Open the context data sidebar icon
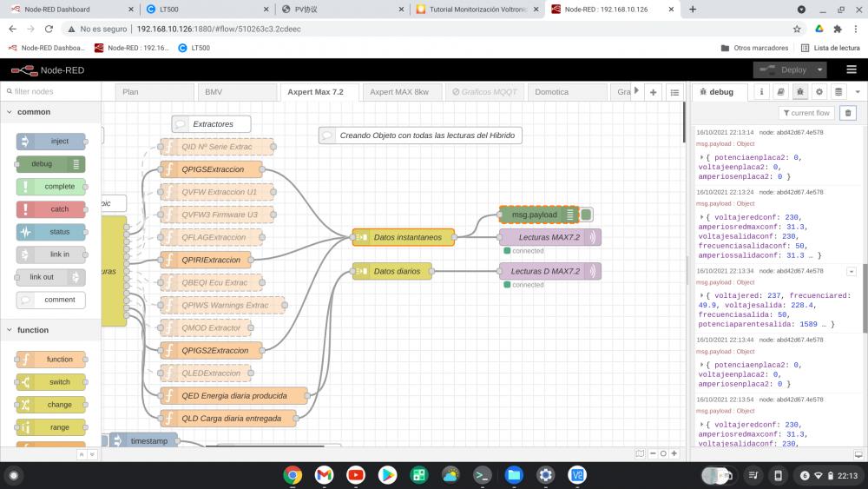The image size is (868, 489). click(838, 92)
